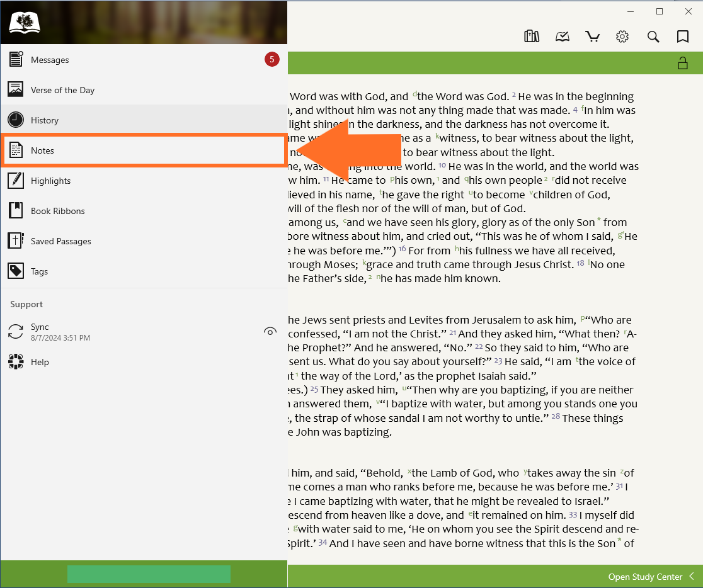This screenshot has width=703, height=588.
Task: Select Verse of the Day menu item
Action: pos(62,90)
